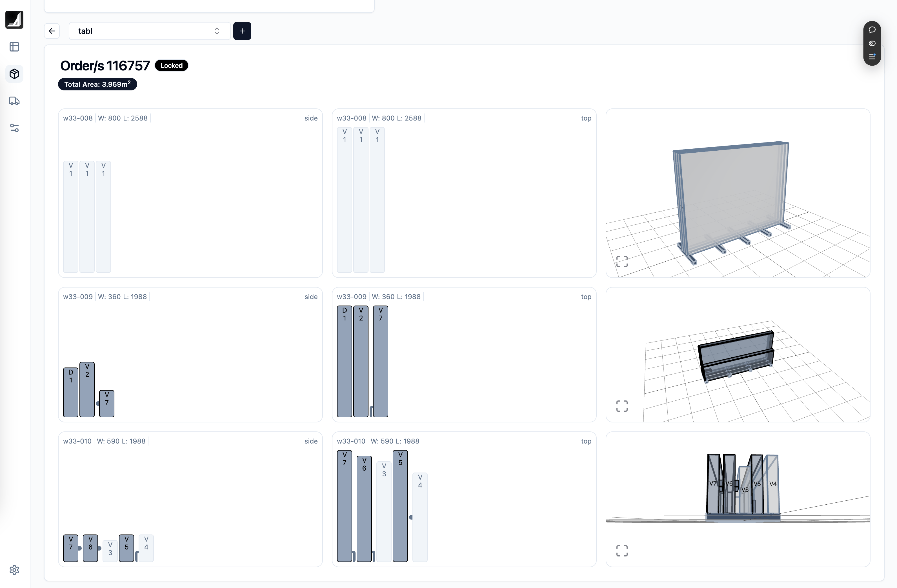
Task: Click 'W: 590 L: 1988' in top view card
Action: point(395,441)
